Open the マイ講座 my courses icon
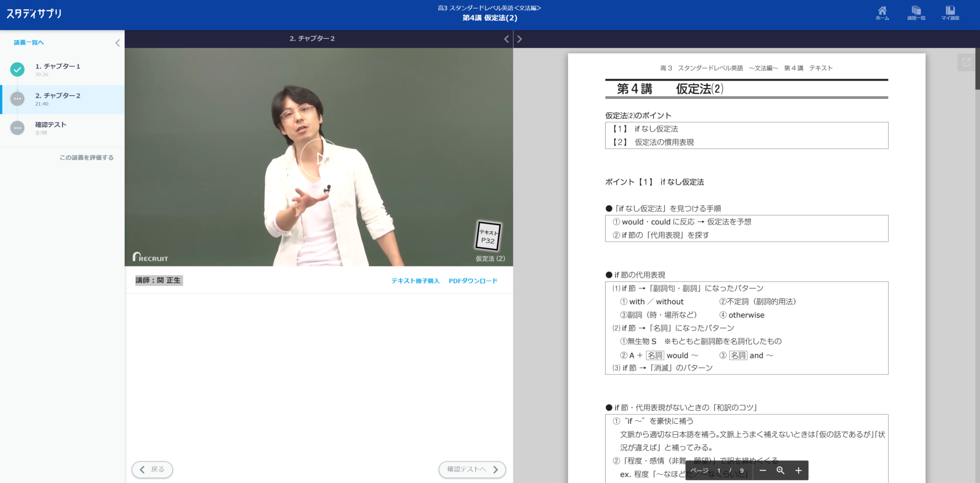 pos(950,13)
